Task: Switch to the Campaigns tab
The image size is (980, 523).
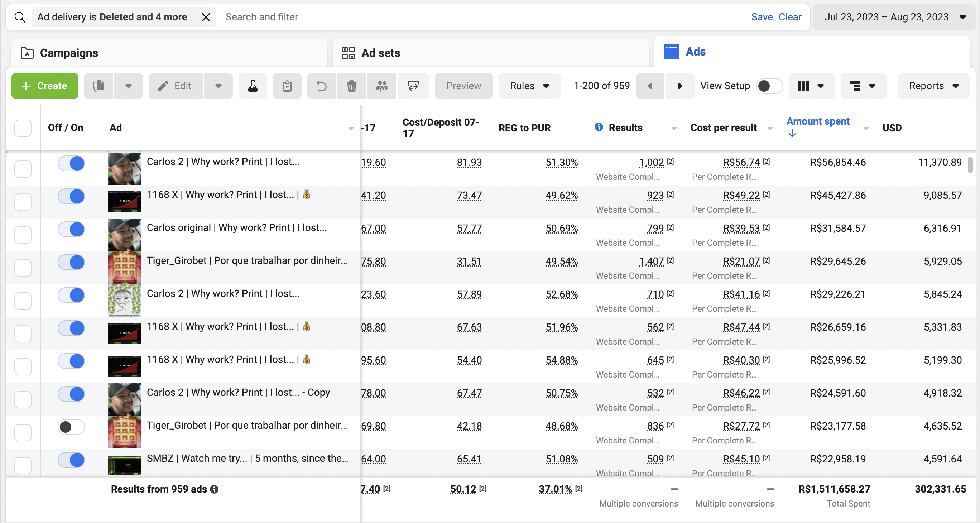Action: (68, 53)
